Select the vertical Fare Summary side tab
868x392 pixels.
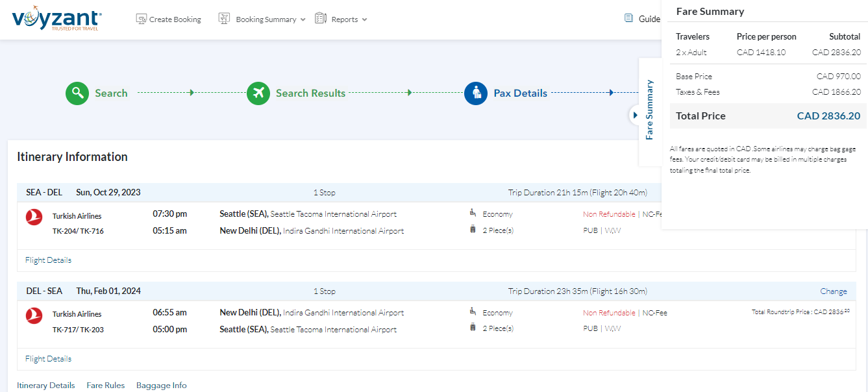coord(650,110)
